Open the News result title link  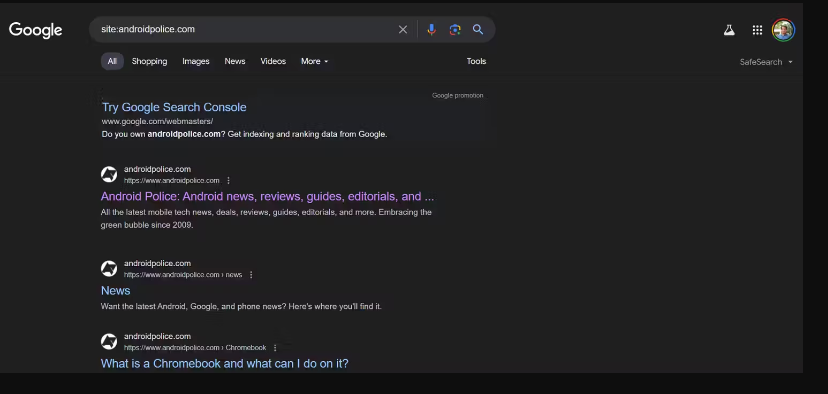click(x=116, y=290)
